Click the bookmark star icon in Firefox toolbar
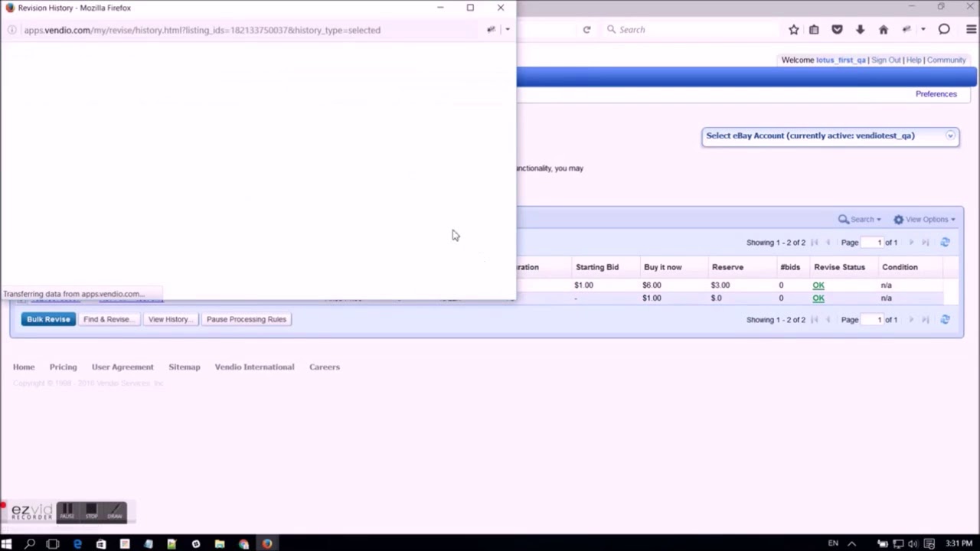The height and width of the screenshot is (551, 980). pyautogui.click(x=793, y=29)
